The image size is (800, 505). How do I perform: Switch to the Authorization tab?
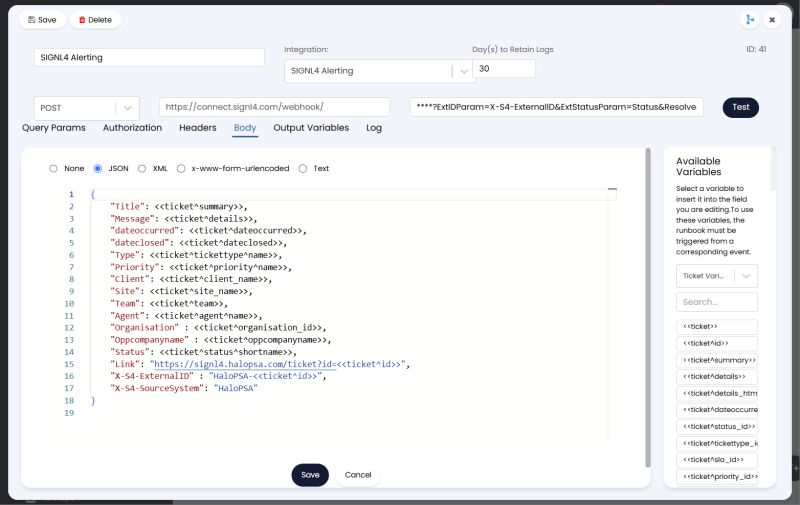tap(132, 128)
